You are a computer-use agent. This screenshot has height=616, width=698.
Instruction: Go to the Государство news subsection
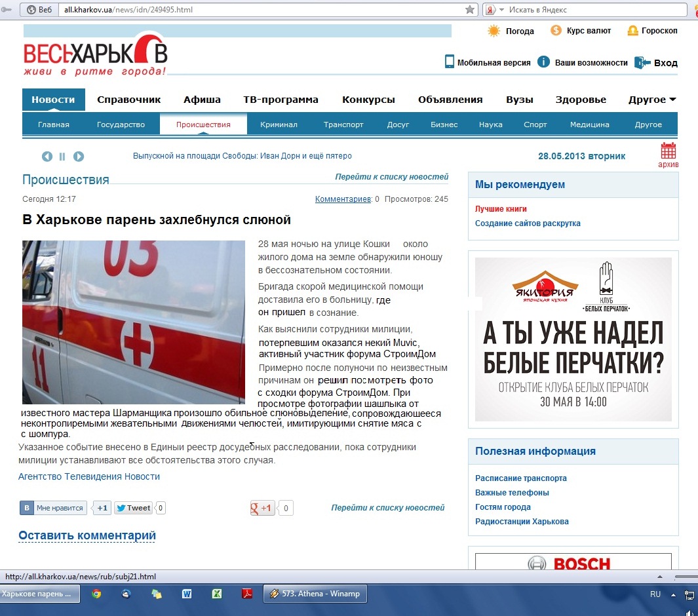[121, 125]
